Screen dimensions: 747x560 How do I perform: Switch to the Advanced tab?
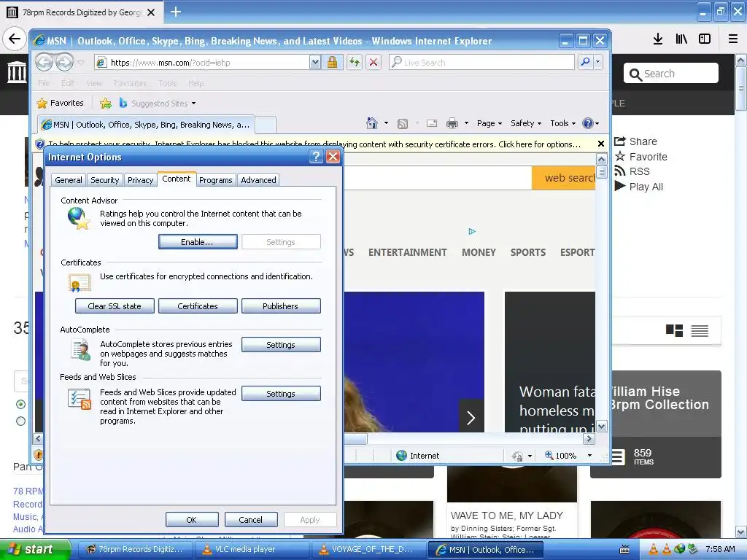point(258,180)
